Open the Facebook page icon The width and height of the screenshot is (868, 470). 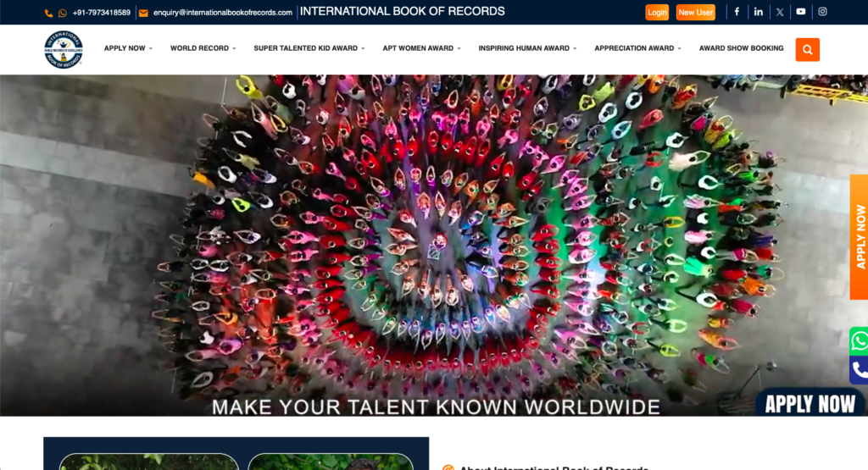pyautogui.click(x=737, y=12)
